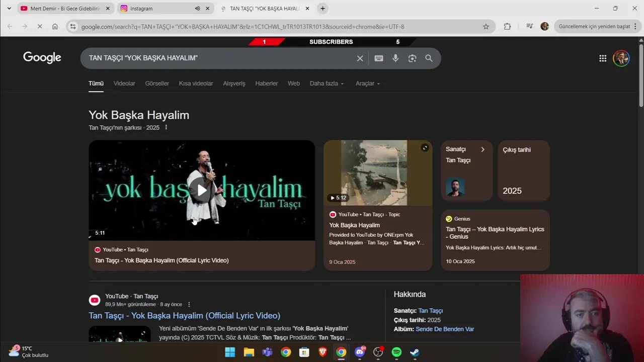Open Chrome media controls icon
The image size is (644, 362).
[x=529, y=27]
